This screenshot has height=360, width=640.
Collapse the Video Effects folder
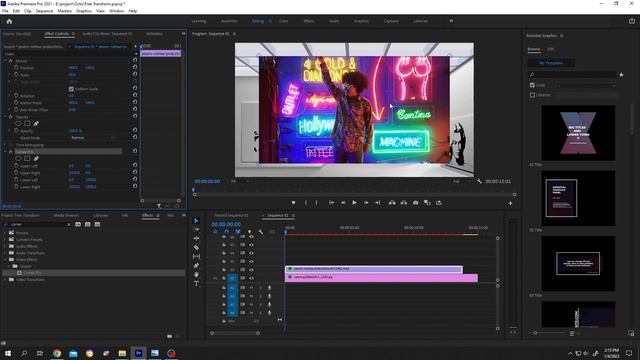point(5,259)
